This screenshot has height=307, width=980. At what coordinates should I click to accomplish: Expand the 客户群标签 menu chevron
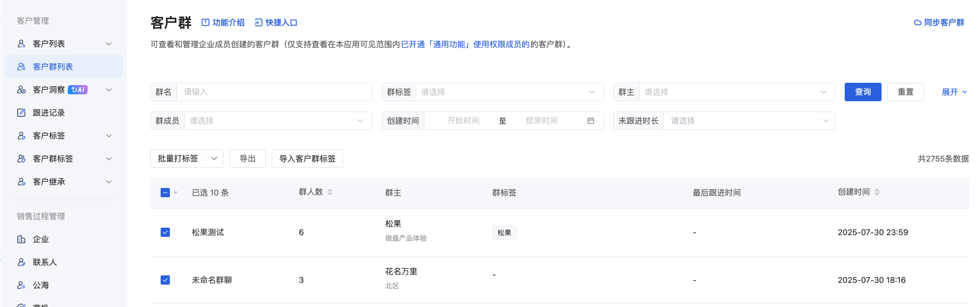tap(109, 159)
